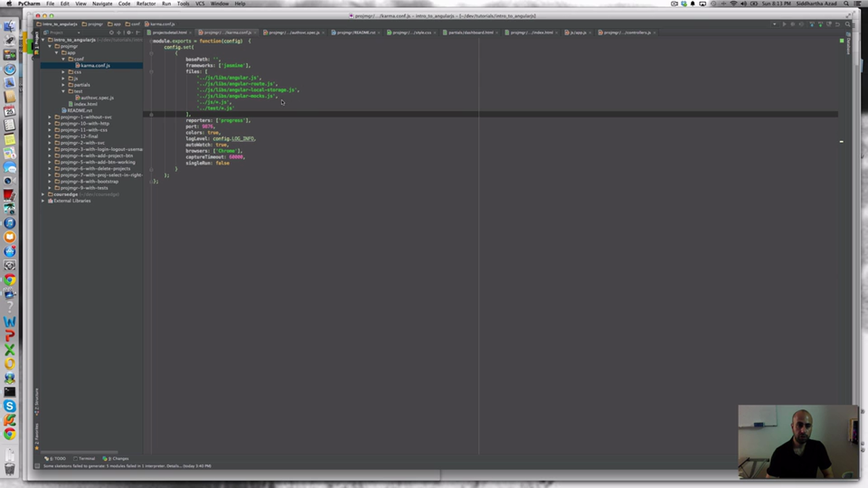
Task: Open the Skype app in the dock
Action: [9, 406]
